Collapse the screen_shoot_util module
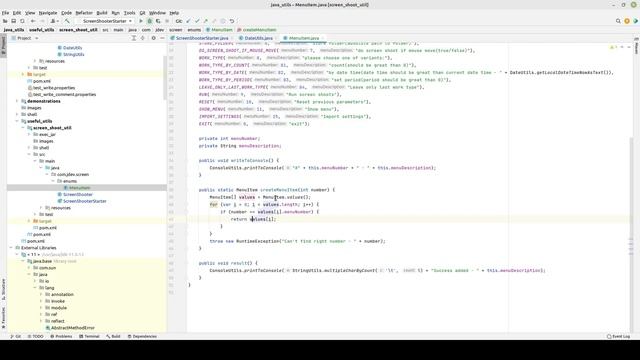The width and height of the screenshot is (640, 360). [23, 128]
